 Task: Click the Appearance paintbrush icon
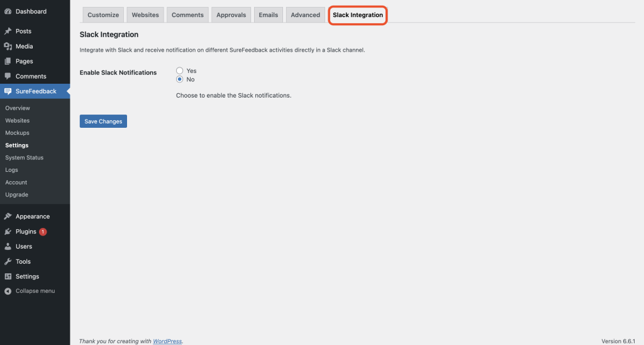pos(8,217)
